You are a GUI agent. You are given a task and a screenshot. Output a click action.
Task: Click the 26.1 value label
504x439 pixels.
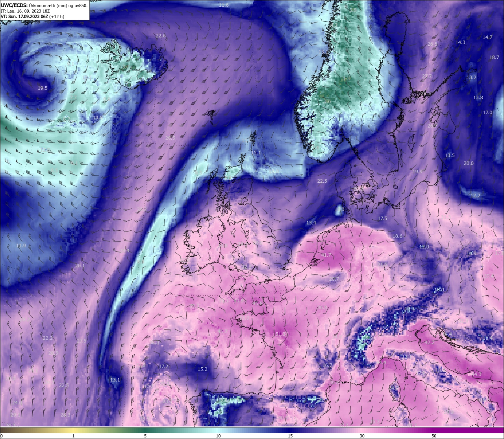click(80, 266)
